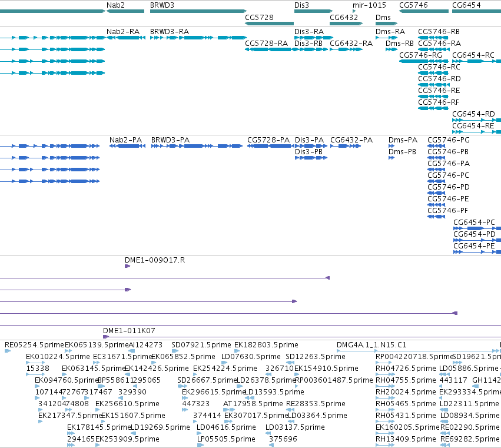501x448 pixels.
Task: Click the BRWD3-RA transcript glyph
Action: click(x=198, y=38)
